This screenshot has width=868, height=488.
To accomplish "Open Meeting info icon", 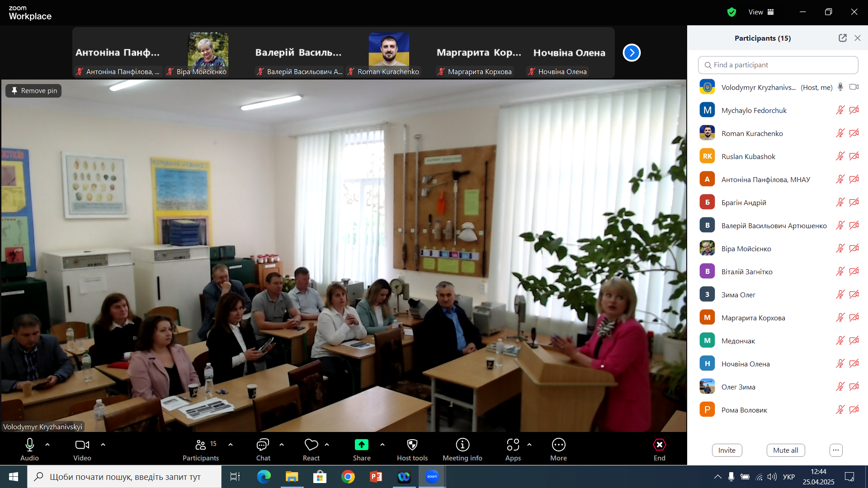I will 462,445.
